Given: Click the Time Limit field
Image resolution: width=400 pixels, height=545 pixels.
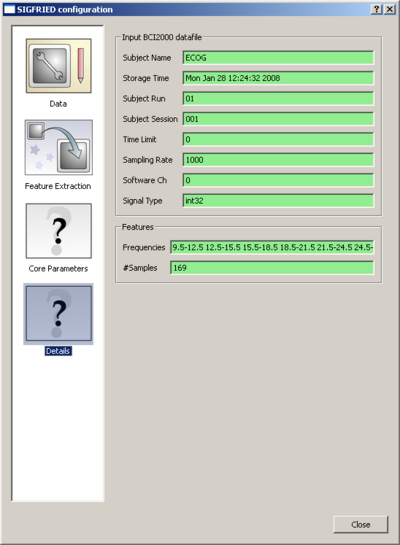Looking at the screenshot, I should [278, 139].
